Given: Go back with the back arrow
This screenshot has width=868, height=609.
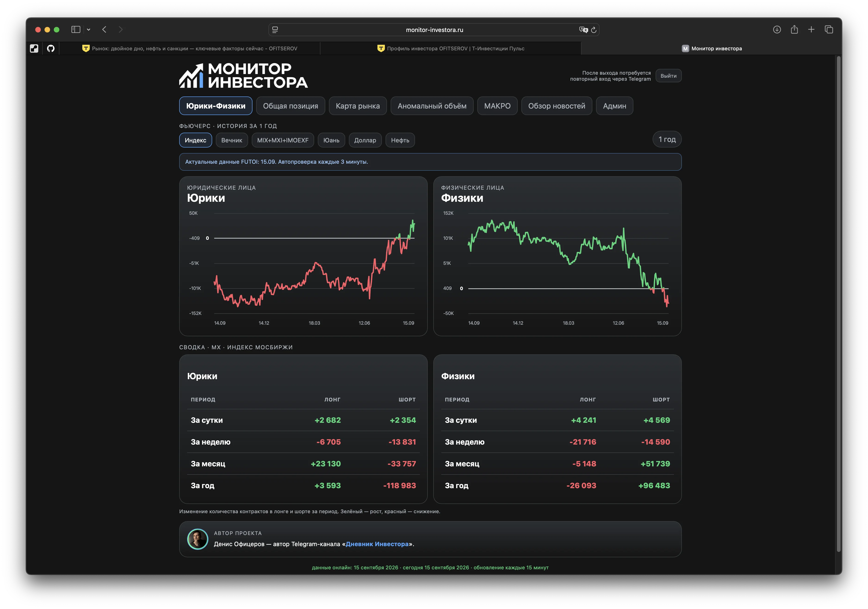Looking at the screenshot, I should click(104, 29).
